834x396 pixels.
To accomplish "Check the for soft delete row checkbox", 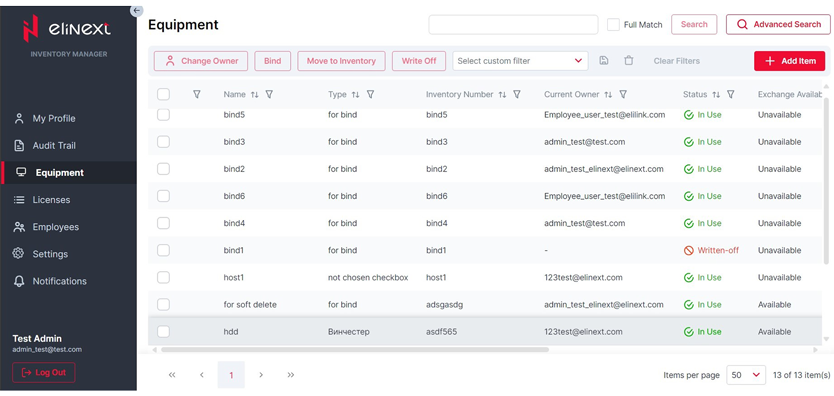I will click(x=163, y=305).
